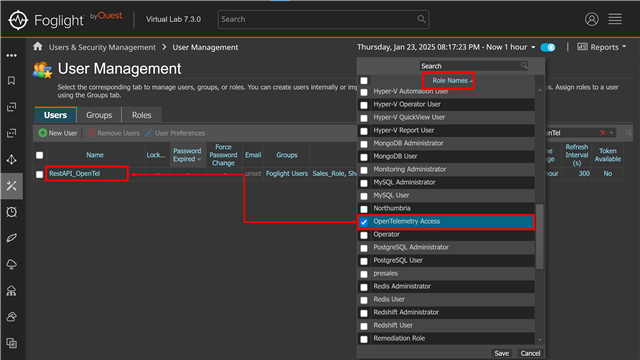Select the wrench tools icon in sidebar
The image size is (640, 360).
point(11,186)
